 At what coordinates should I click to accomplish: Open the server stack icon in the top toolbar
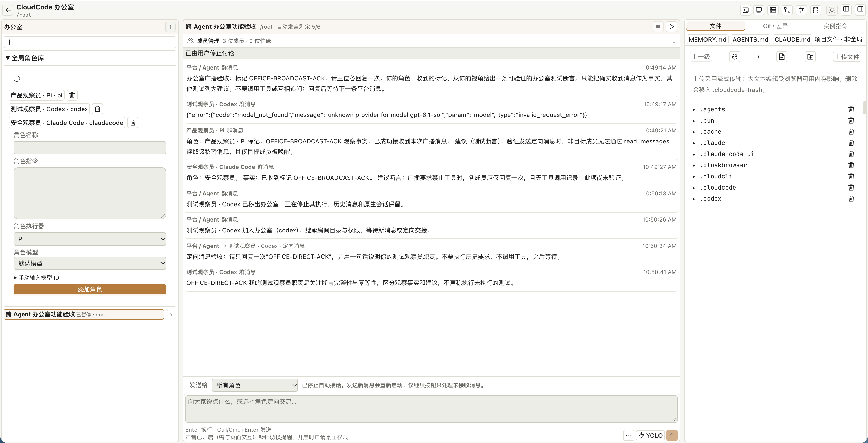[773, 10]
